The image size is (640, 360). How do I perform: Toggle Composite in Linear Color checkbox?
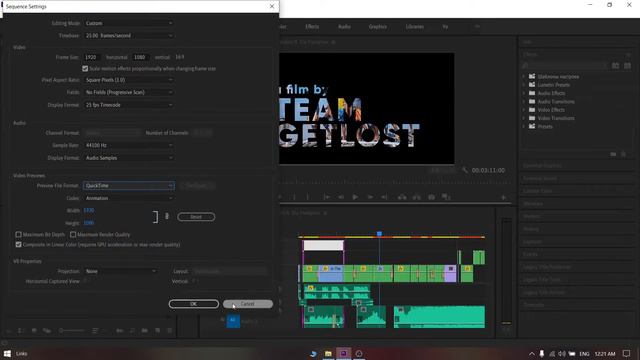coord(18,244)
